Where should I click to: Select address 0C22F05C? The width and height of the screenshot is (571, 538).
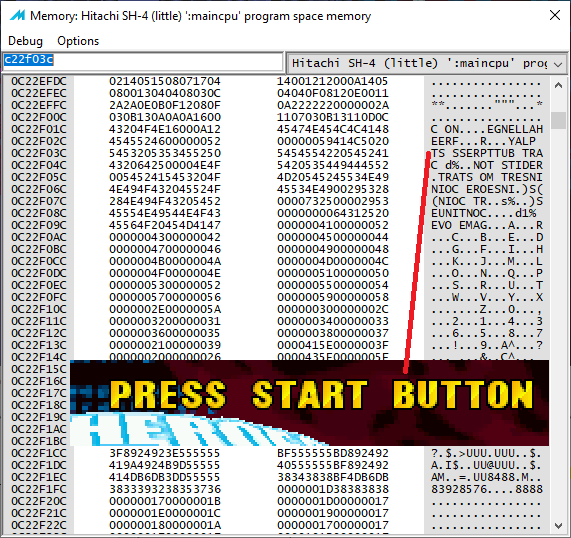pos(39,177)
